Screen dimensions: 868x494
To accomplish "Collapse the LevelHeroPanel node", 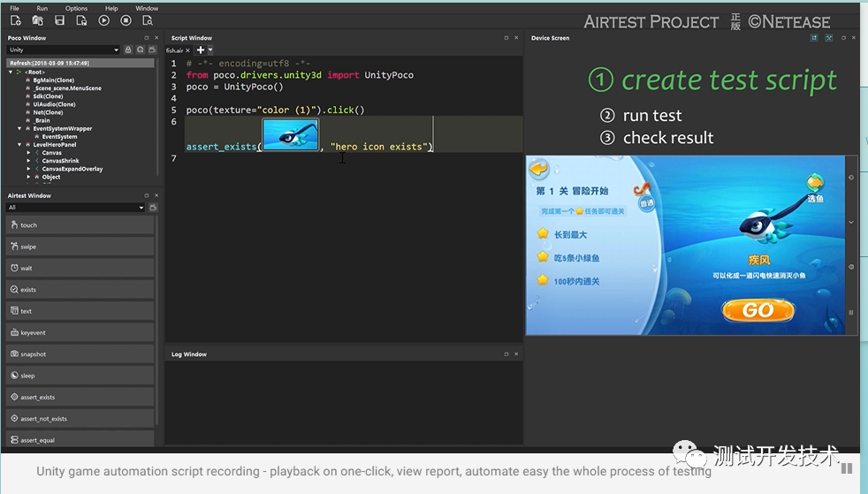I will click(19, 144).
